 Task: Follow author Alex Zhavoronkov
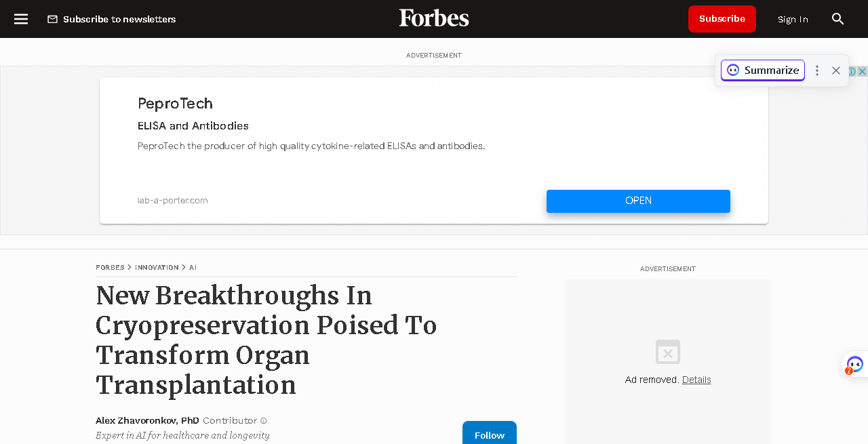click(490, 432)
